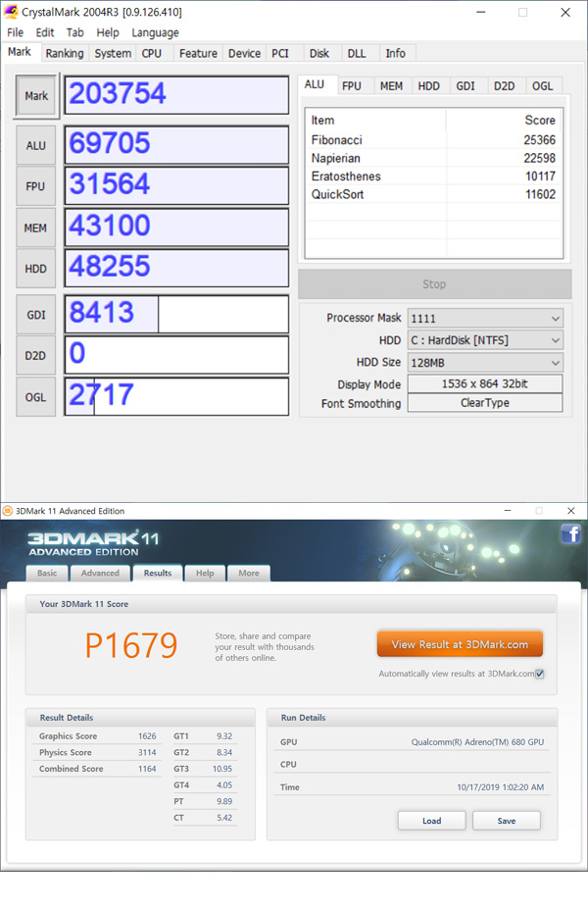Run the MEM benchmark button
Viewport: 588px width, 907px height.
(36, 227)
